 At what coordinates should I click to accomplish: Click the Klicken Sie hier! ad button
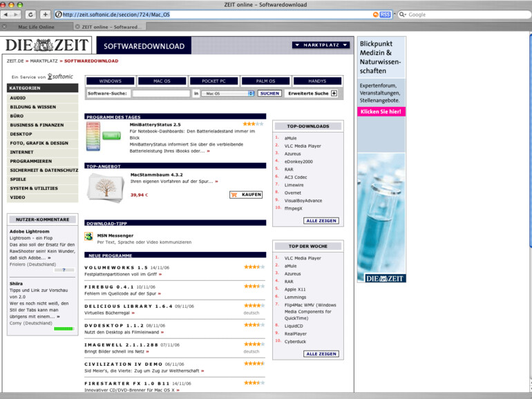click(x=381, y=112)
